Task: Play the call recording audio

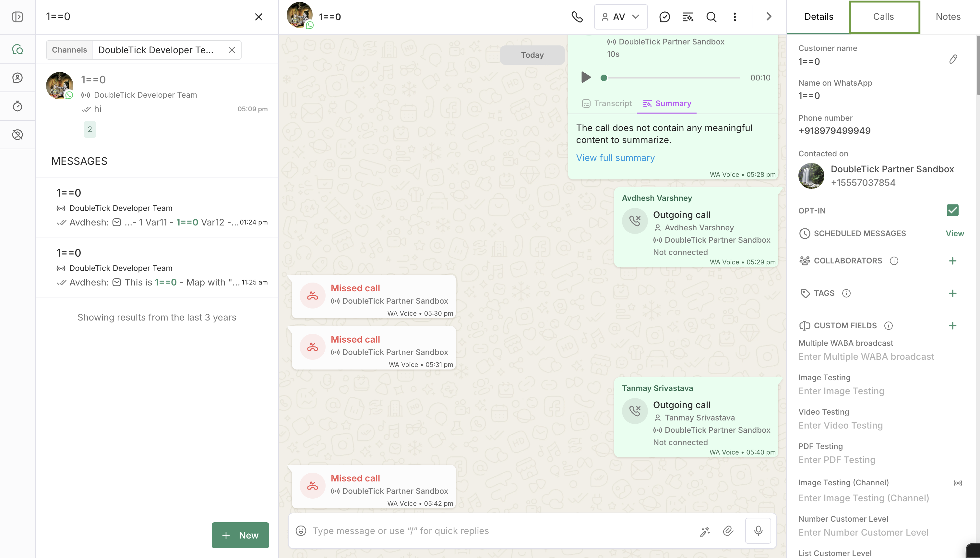Action: click(586, 78)
